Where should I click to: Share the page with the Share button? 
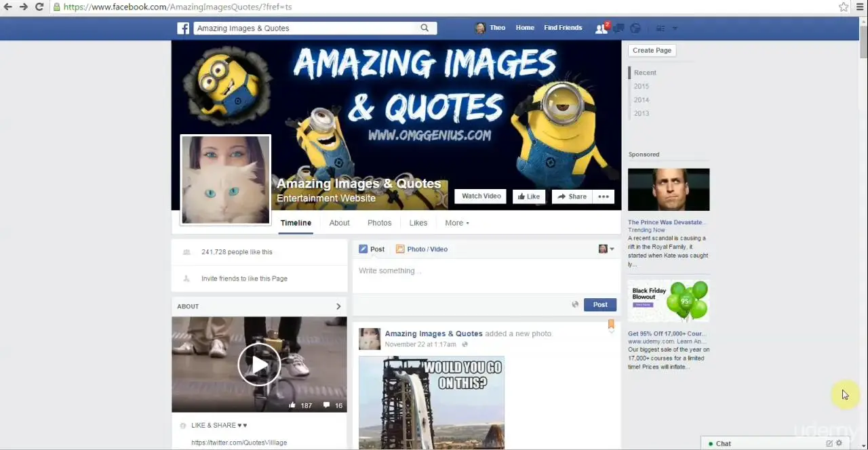(572, 197)
